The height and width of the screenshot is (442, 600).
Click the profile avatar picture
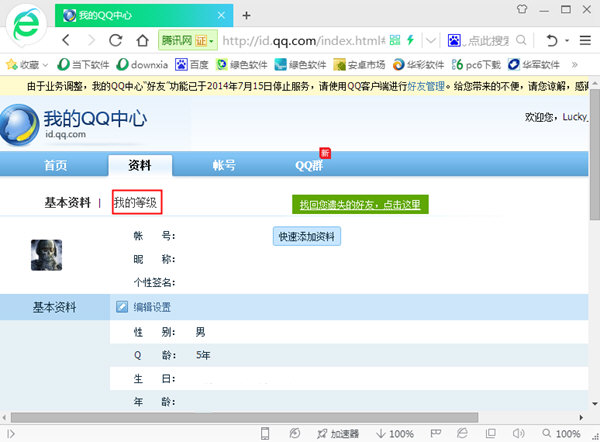click(47, 255)
